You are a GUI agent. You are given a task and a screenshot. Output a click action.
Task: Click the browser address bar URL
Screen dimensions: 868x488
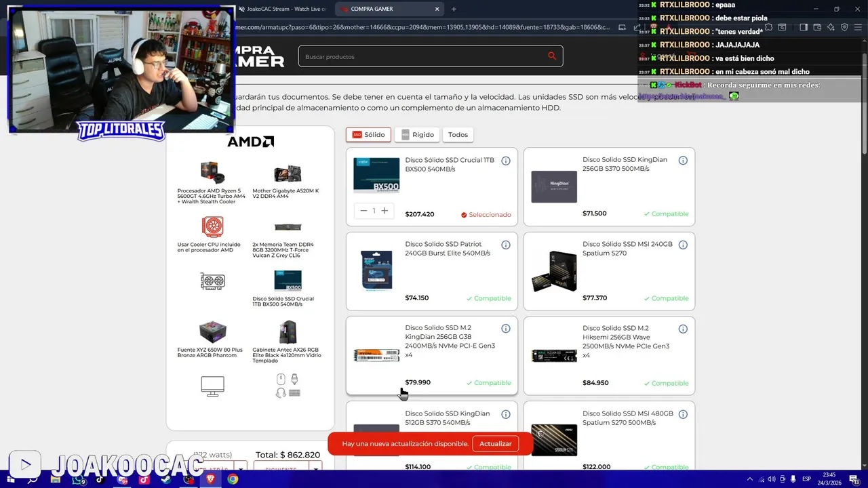pos(420,27)
